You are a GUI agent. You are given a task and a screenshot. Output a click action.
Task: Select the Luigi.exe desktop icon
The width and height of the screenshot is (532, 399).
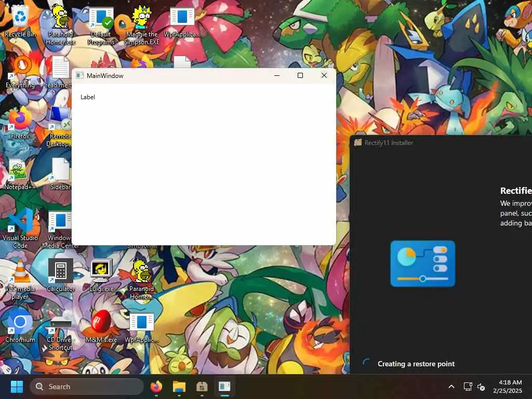pyautogui.click(x=101, y=275)
